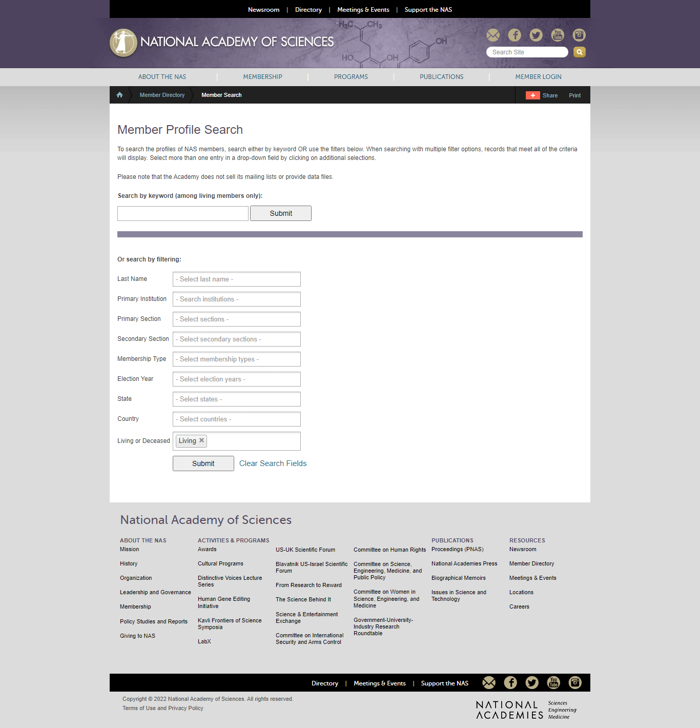Expand the Primary Section selector
The width and height of the screenshot is (700, 728).
pos(236,319)
